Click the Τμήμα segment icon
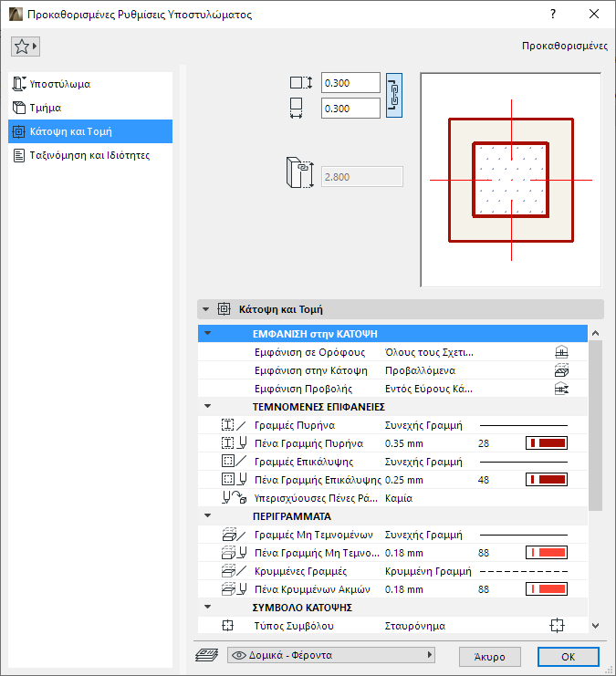The height and width of the screenshot is (676, 616). point(19,108)
